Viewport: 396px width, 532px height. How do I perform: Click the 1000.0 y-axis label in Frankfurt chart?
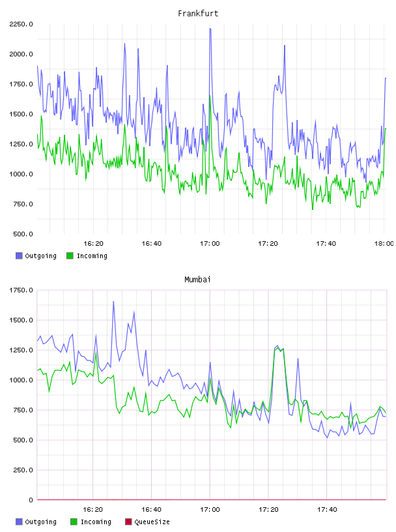(x=21, y=174)
